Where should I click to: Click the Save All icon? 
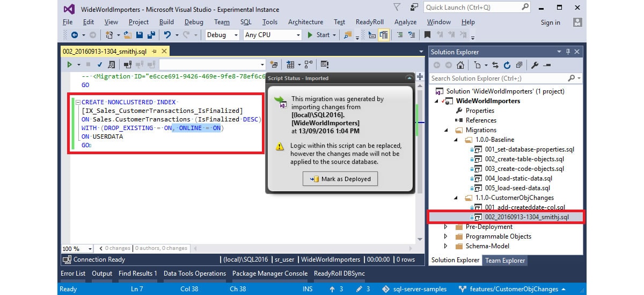tap(151, 35)
